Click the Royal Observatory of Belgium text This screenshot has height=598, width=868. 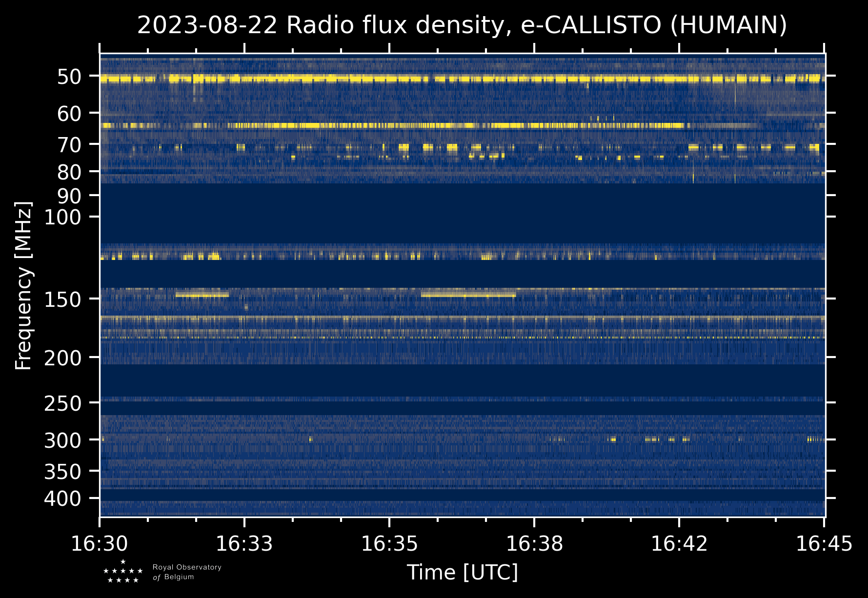[186, 572]
